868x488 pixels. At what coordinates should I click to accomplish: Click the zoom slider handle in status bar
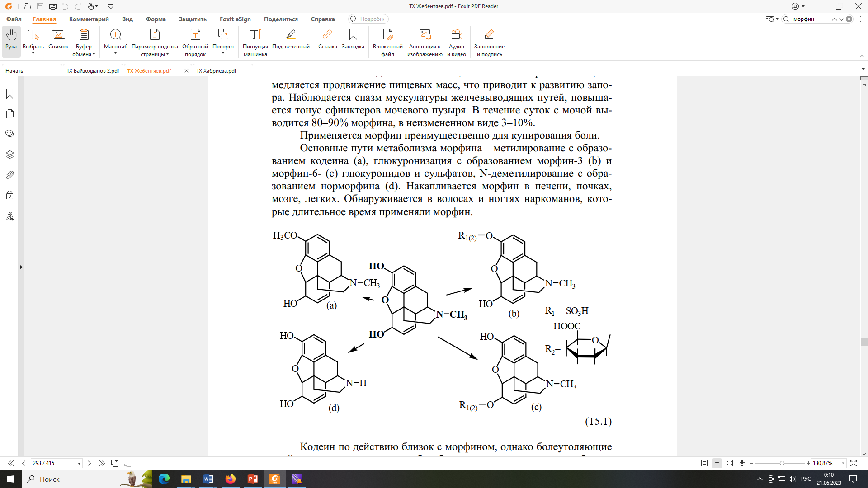(x=782, y=463)
